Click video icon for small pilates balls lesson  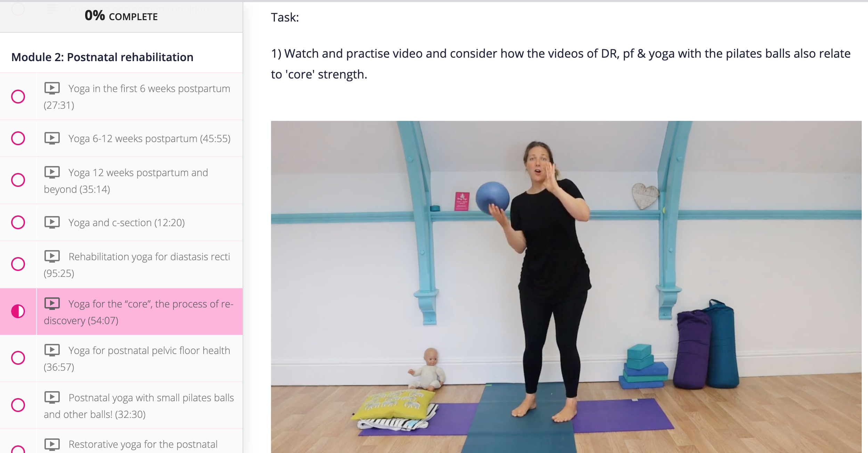pyautogui.click(x=52, y=397)
